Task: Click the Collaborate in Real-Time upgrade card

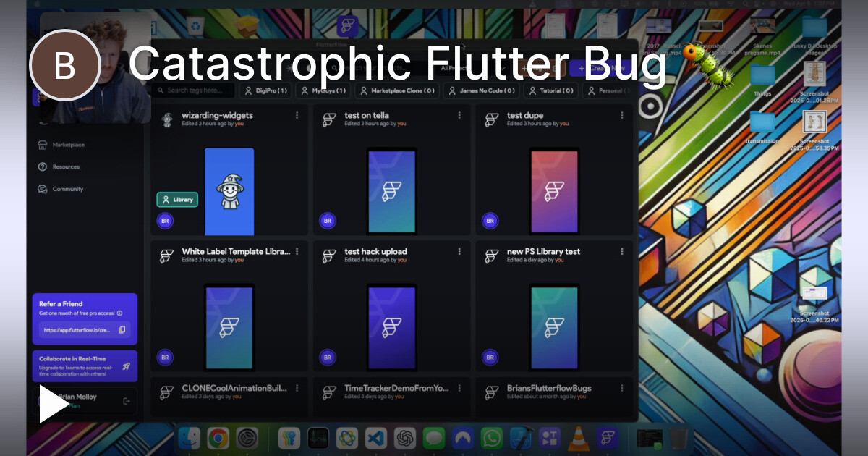Action: coord(85,366)
